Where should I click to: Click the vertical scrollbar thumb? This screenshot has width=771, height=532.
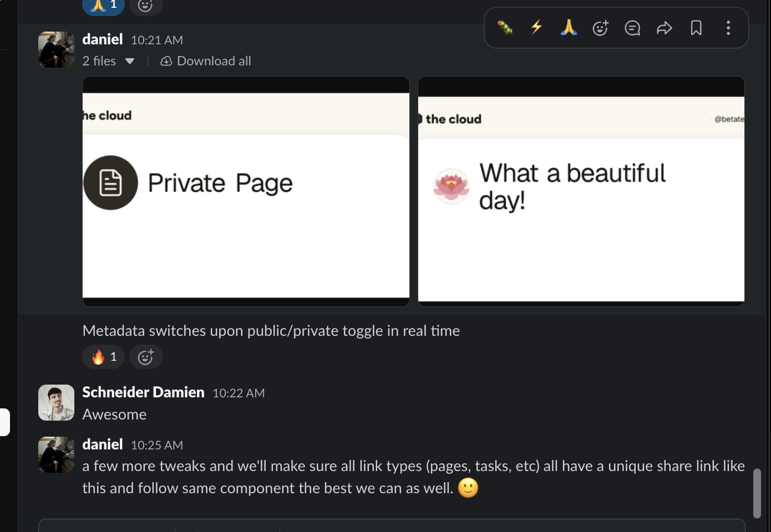tap(757, 493)
